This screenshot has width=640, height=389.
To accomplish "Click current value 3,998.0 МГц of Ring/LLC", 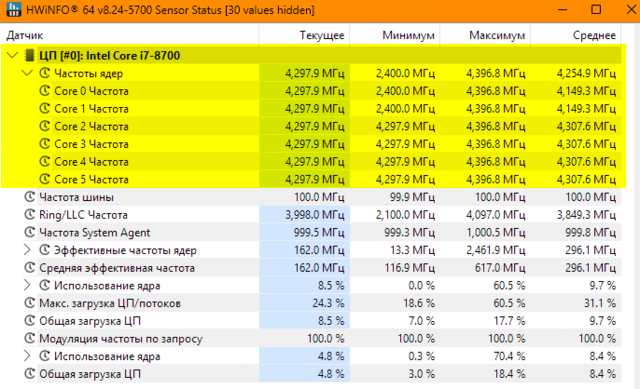I will pyautogui.click(x=315, y=215).
